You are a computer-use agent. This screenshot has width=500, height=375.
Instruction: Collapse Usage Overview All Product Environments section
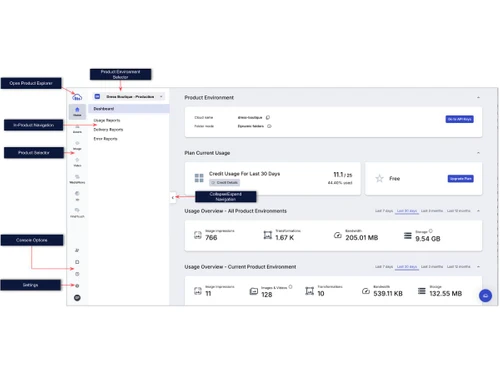(478, 211)
